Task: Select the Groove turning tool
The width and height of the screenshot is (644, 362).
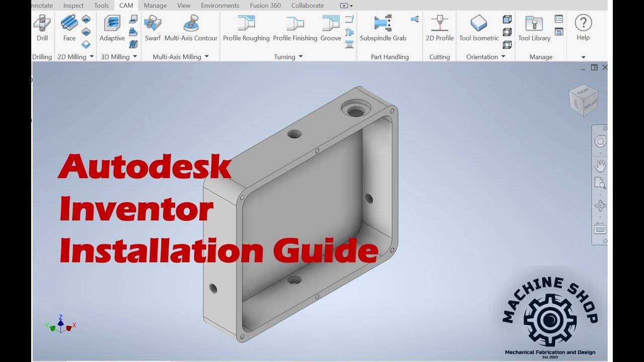Action: [331, 28]
